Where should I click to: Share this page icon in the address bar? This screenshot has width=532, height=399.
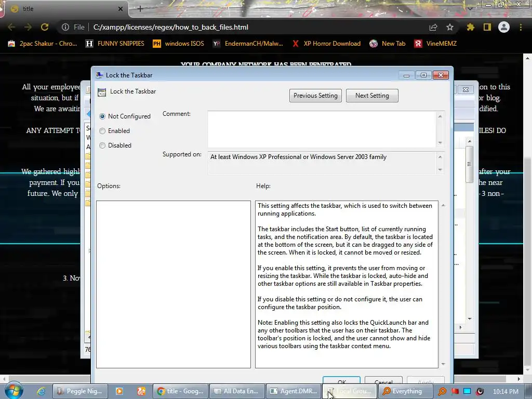(x=433, y=27)
